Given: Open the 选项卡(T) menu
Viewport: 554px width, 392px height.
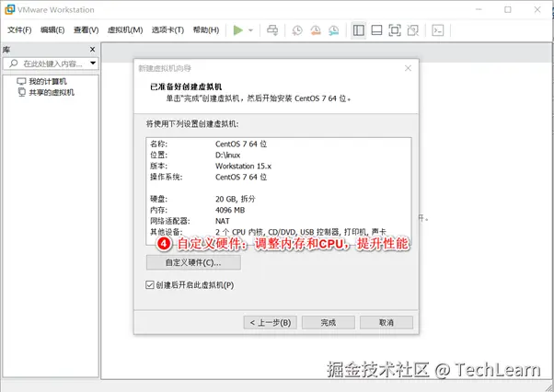Looking at the screenshot, I should [167, 30].
